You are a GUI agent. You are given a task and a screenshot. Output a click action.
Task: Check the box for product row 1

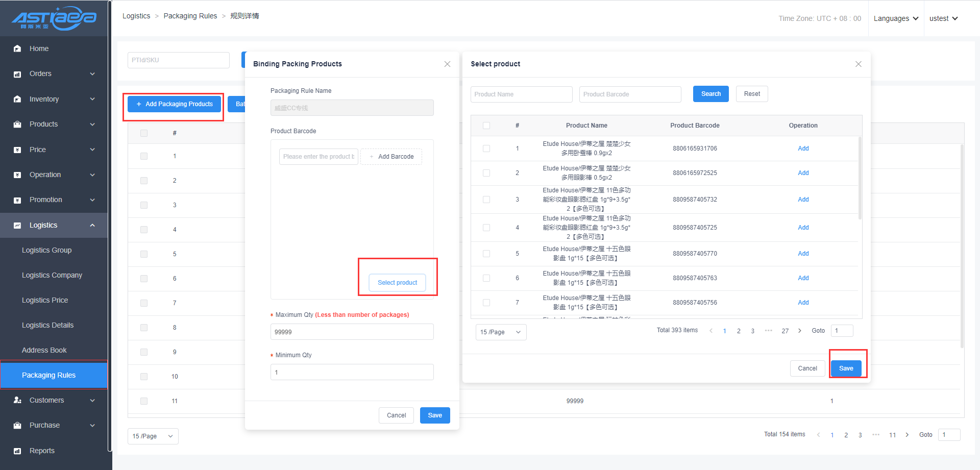point(486,149)
